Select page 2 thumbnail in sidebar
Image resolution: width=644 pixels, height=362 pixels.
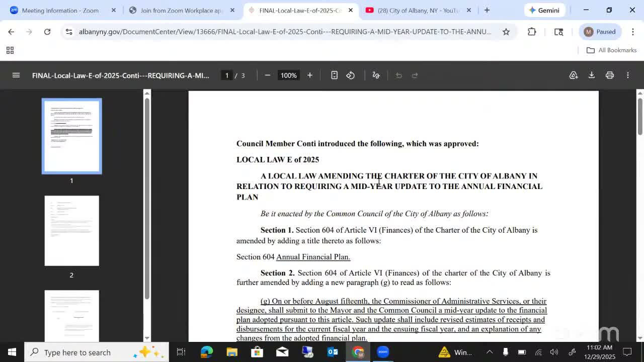71,230
